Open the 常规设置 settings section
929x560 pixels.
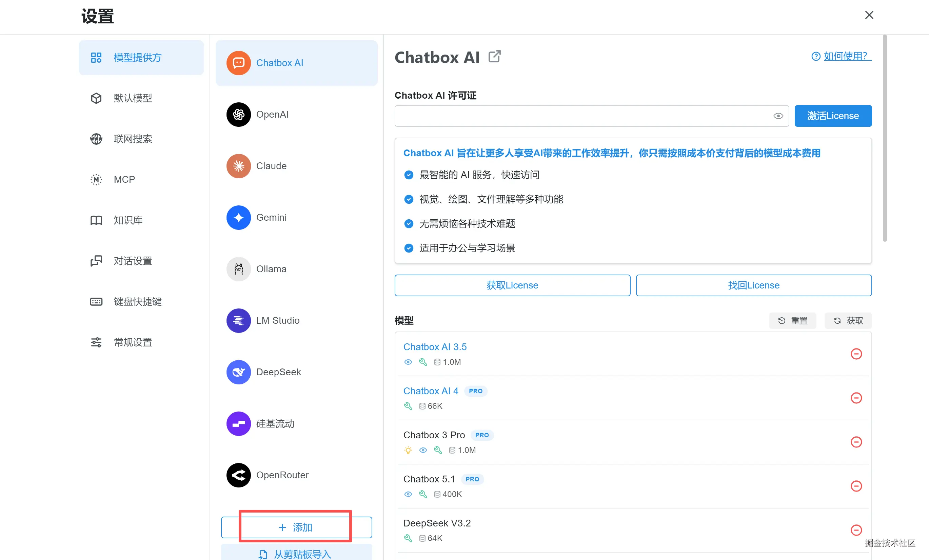(141, 343)
